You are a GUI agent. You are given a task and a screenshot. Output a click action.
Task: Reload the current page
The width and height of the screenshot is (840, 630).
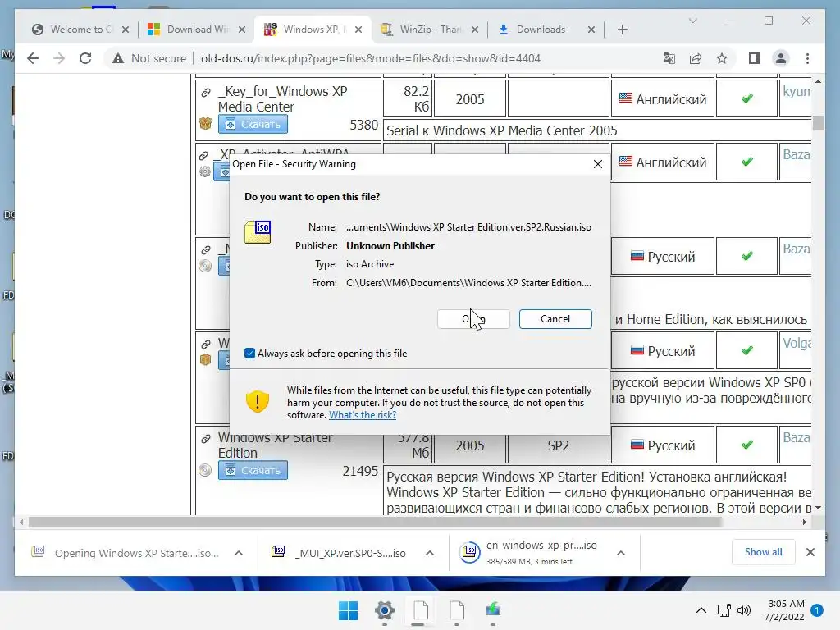pos(85,58)
